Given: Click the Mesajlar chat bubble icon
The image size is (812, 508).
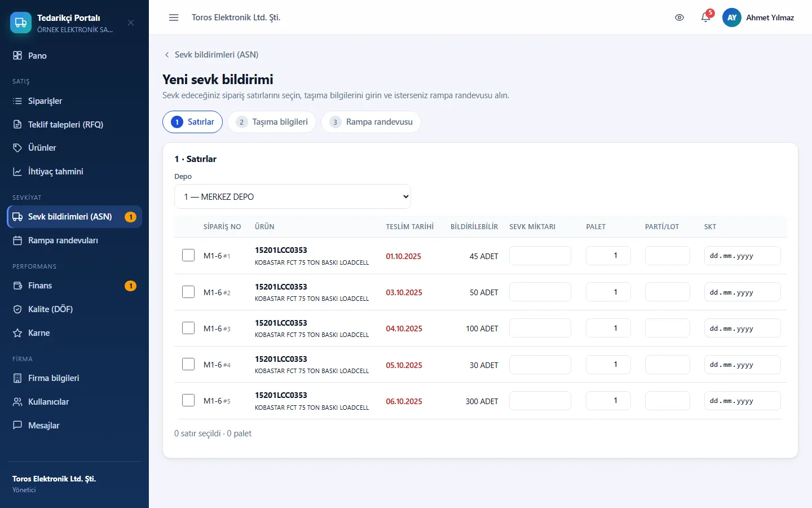Looking at the screenshot, I should point(17,425).
